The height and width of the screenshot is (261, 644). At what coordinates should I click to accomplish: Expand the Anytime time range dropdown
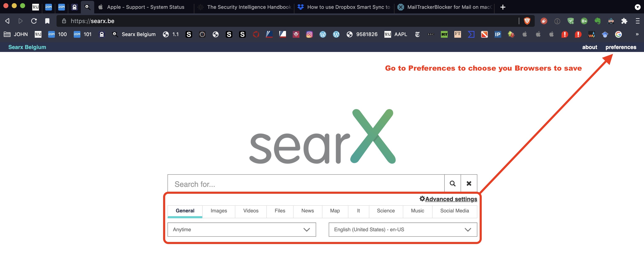pos(242,229)
